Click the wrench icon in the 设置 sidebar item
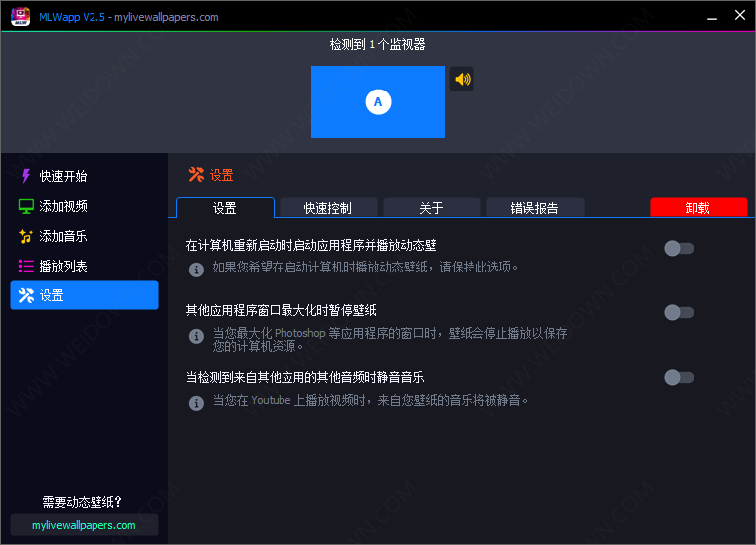The image size is (756, 545). (x=26, y=295)
